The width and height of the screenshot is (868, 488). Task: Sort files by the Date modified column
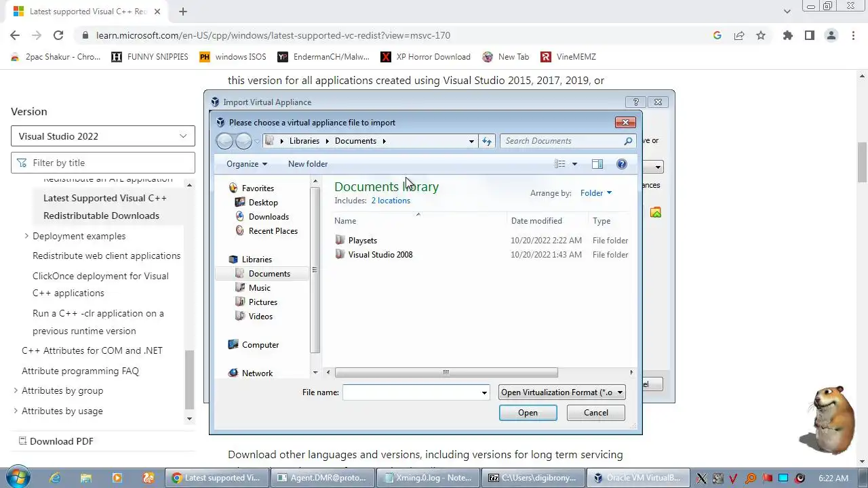tap(536, 221)
